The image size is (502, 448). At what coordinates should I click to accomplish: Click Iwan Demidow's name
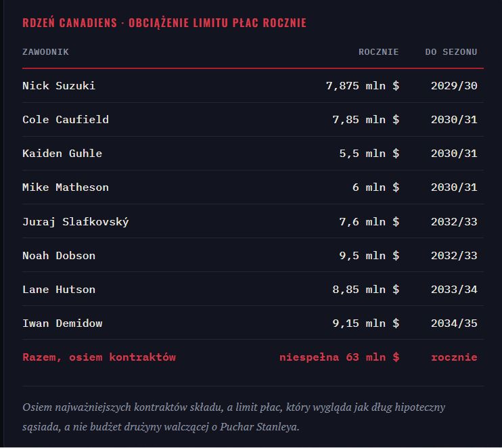[x=62, y=323]
